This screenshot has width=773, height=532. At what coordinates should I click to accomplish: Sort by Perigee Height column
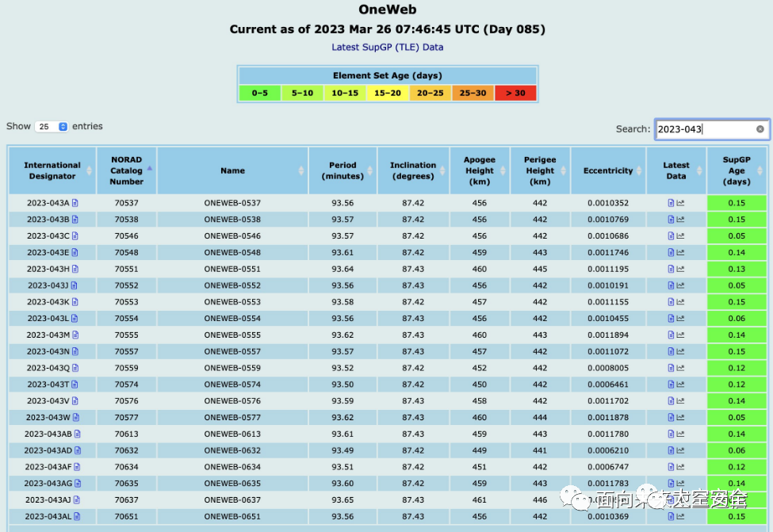[x=541, y=170]
